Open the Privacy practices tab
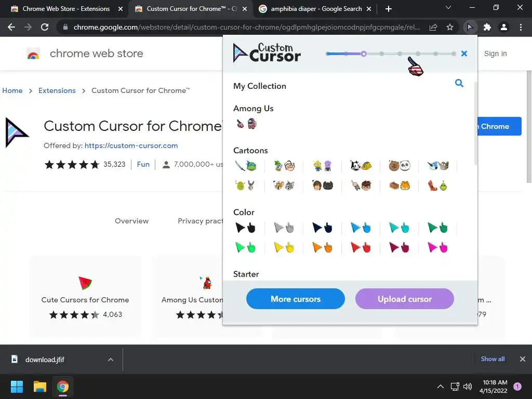This screenshot has width=532, height=399. [x=200, y=221]
